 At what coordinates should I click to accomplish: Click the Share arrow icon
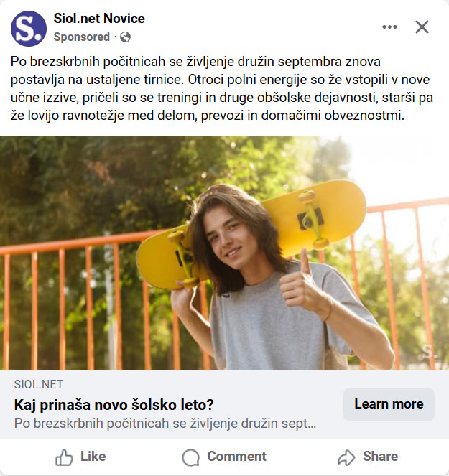pyautogui.click(x=346, y=457)
